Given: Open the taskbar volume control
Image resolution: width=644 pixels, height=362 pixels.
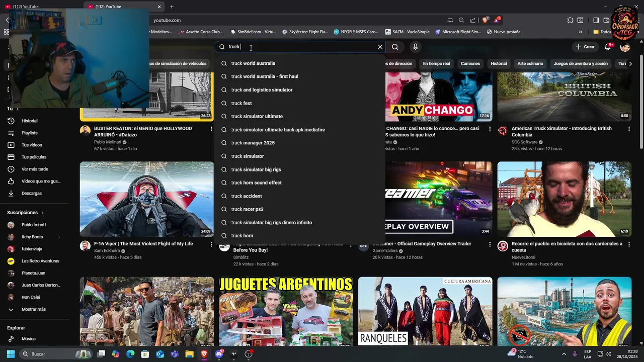Looking at the screenshot, I should tap(608, 354).
